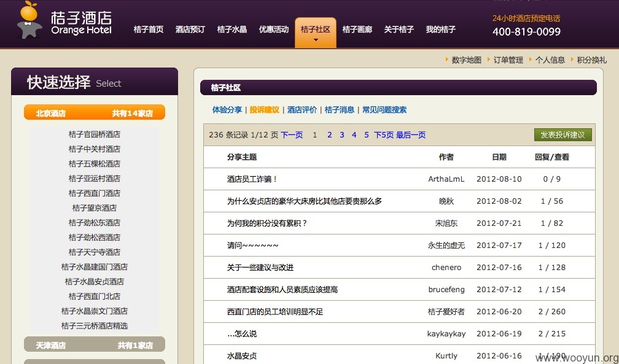Open 我的桔子 in the navigation
Viewport: 619px width, 364px height.
pyautogui.click(x=440, y=29)
